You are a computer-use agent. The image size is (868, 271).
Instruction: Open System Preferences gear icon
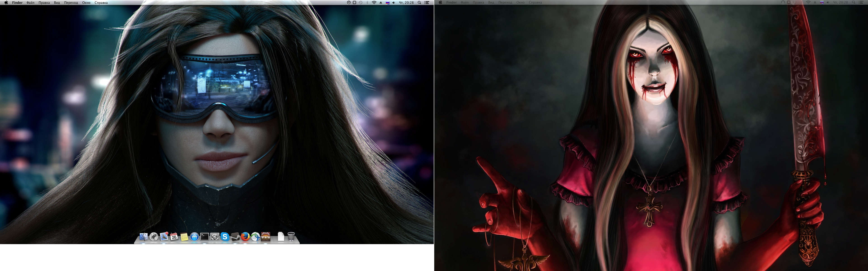pyautogui.click(x=215, y=237)
